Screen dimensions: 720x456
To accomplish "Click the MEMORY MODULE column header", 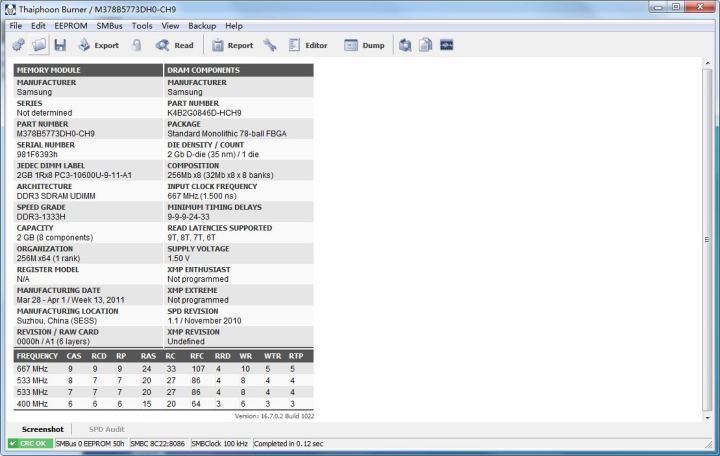I will click(88, 70).
